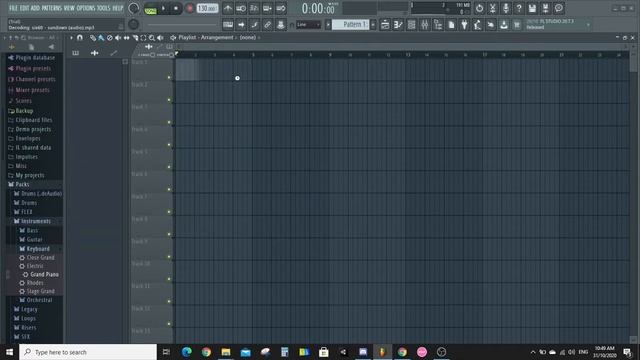Mute Track 8 with its green light
Viewport: 640px width, 360px height.
[169, 234]
